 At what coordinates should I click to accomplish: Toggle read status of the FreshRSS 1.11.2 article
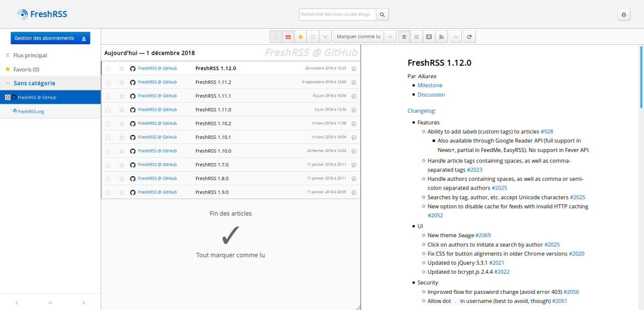tap(108, 82)
